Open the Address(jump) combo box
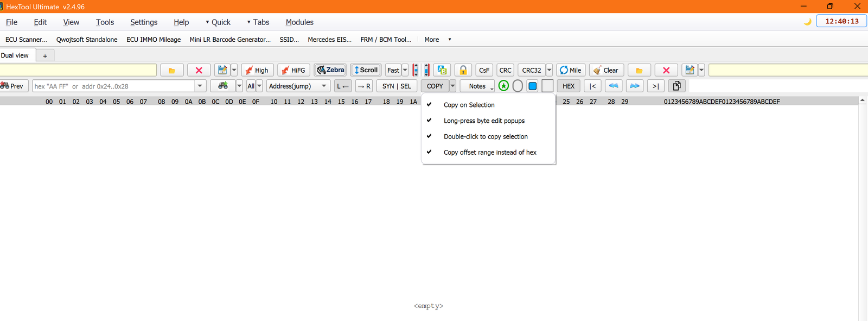868x321 pixels. 298,86
